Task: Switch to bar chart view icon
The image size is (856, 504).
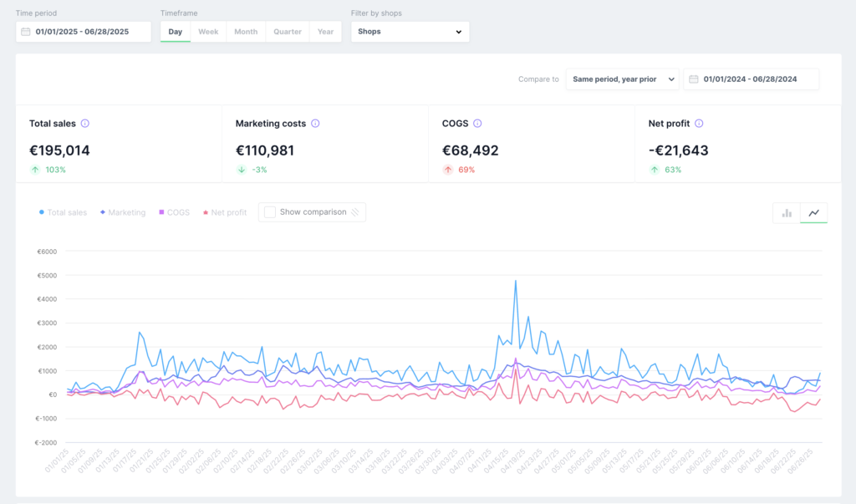Action: [x=787, y=213]
